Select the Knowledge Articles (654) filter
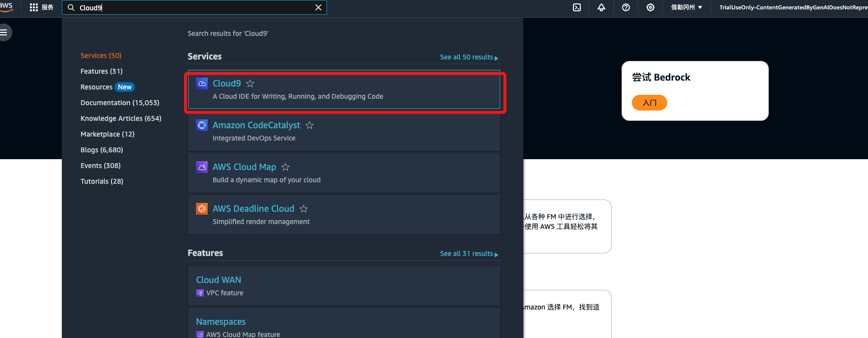This screenshot has height=338, width=868. (x=121, y=118)
